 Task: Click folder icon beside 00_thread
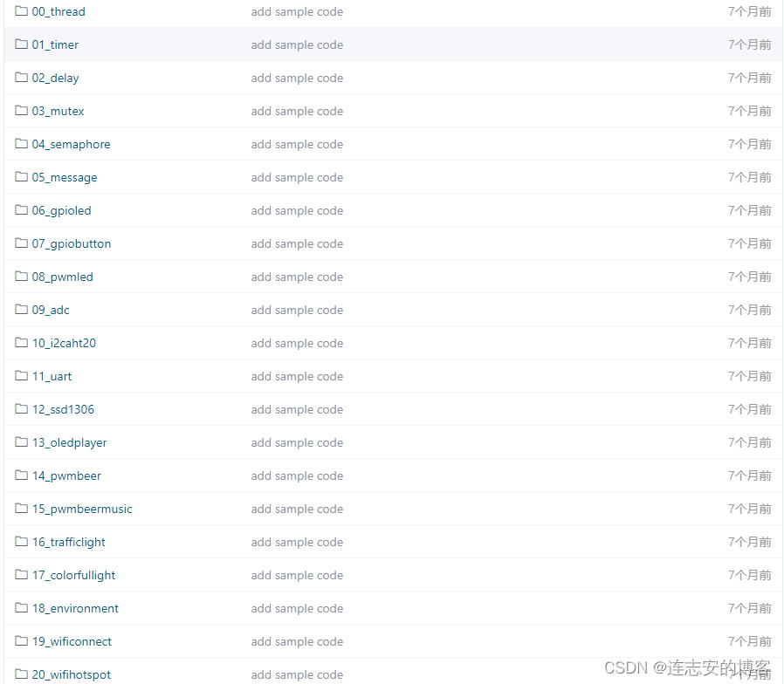(21, 11)
